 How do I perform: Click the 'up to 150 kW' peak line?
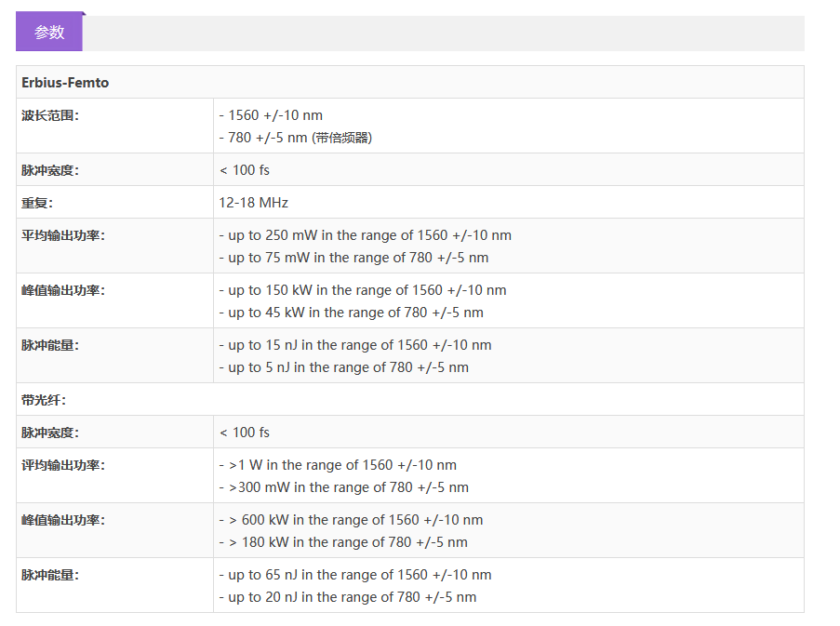(363, 290)
